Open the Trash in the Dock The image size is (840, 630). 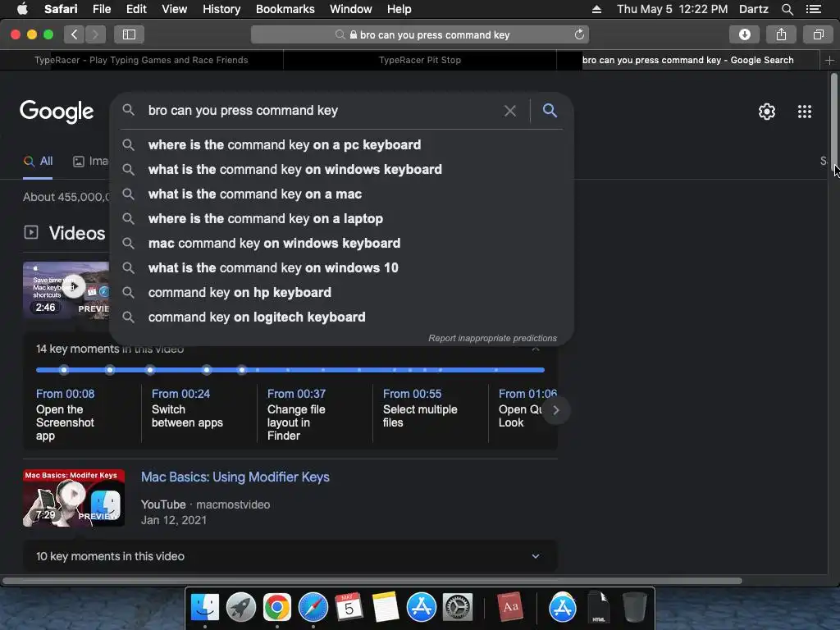(x=634, y=608)
